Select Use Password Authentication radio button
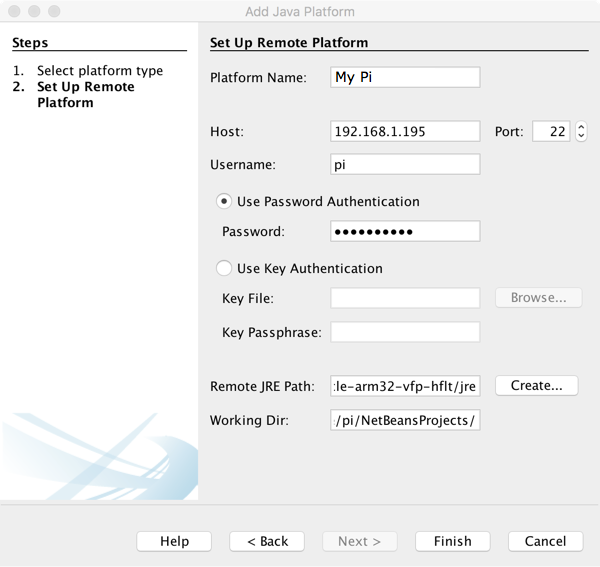The width and height of the screenshot is (600, 567). [225, 201]
